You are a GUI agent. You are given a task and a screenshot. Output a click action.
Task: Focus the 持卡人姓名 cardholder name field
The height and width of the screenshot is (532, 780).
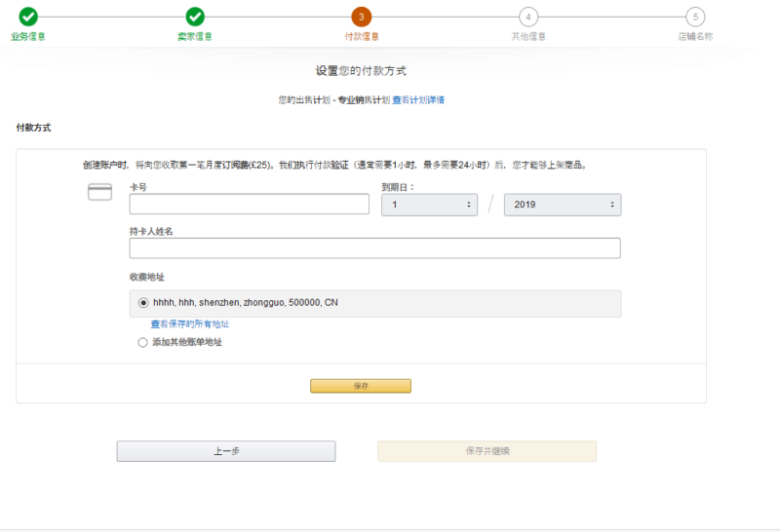[x=375, y=248]
